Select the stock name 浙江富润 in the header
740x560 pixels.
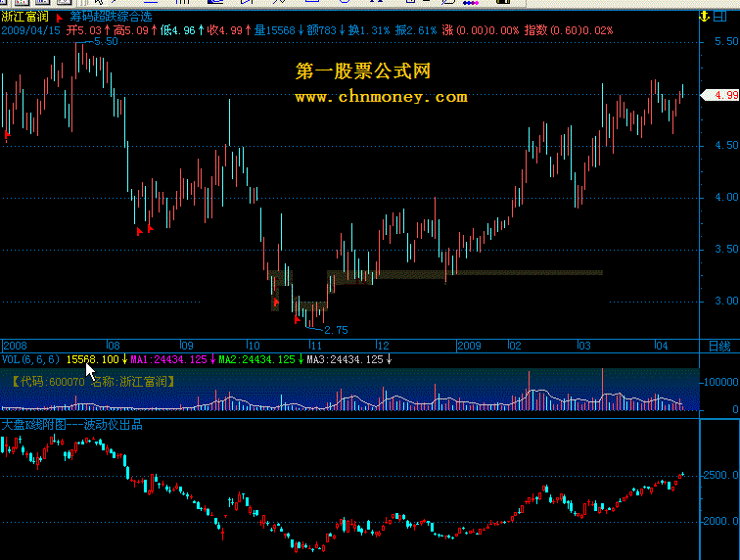point(25,17)
